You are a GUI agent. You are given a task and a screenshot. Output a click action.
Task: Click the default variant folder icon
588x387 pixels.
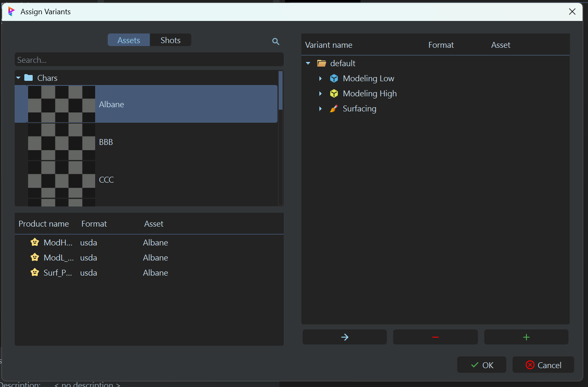(x=321, y=63)
